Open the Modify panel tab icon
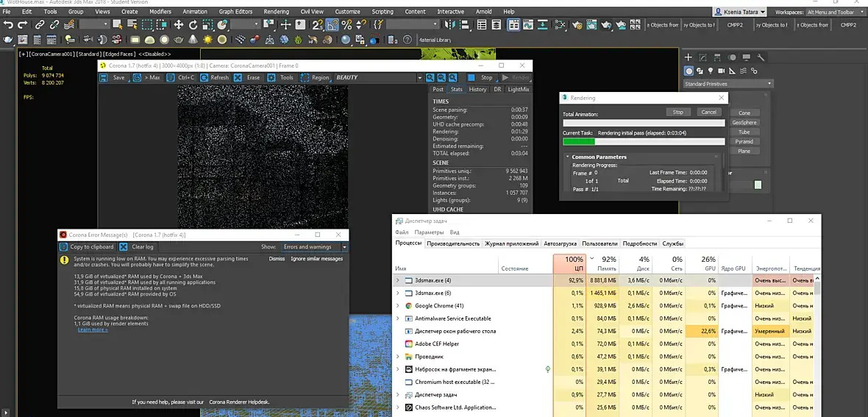 coord(701,57)
